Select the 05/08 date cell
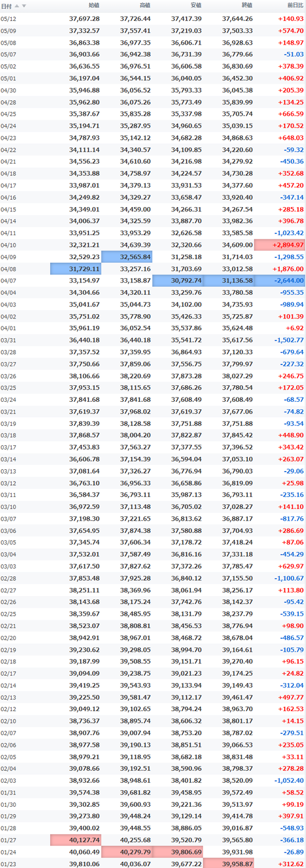The width and height of the screenshot is (306, 868). 9,43
